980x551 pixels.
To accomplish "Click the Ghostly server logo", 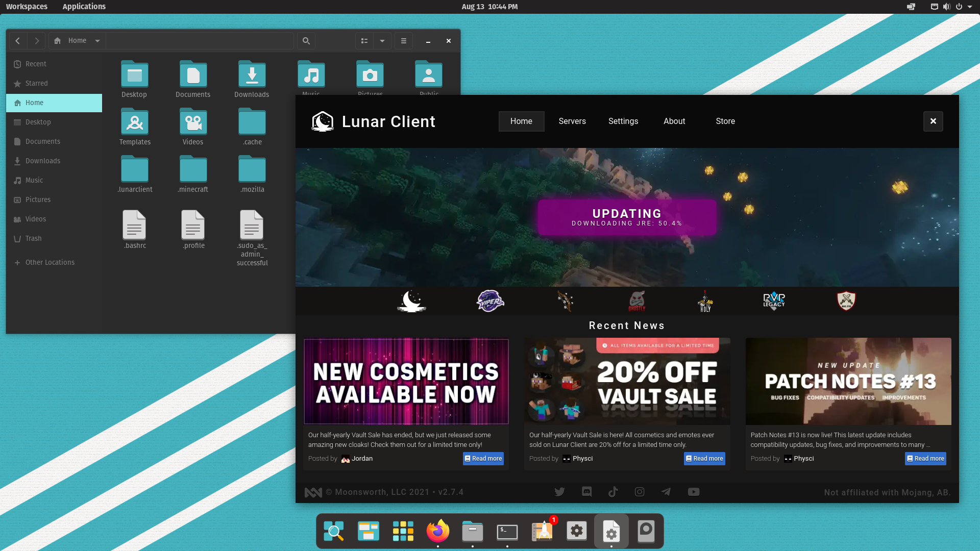I will click(636, 301).
